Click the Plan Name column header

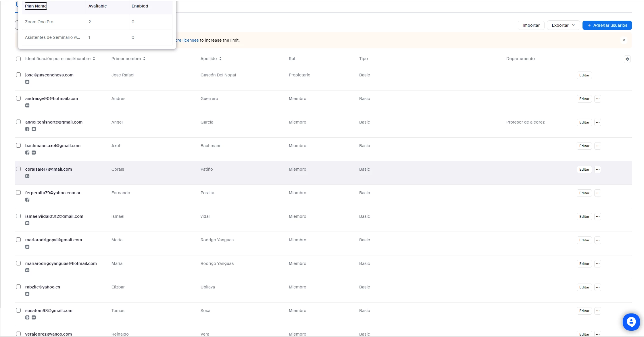click(x=36, y=6)
